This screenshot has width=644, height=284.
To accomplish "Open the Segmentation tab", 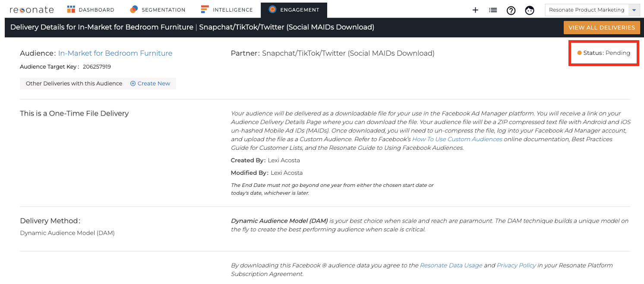I will 158,9.
